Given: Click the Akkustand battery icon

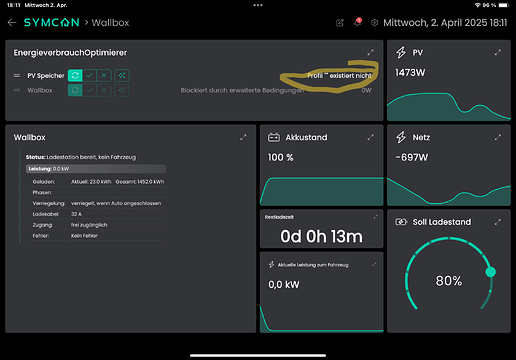Looking at the screenshot, I should click(x=274, y=137).
